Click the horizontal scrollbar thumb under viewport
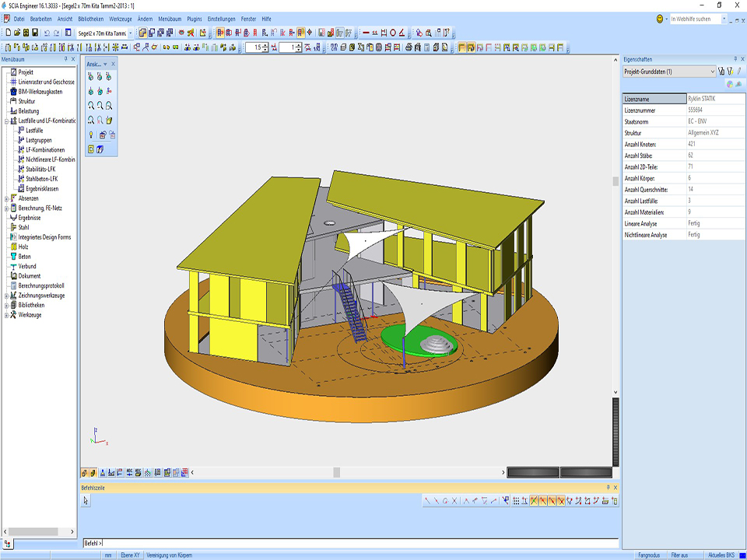 pos(336,472)
